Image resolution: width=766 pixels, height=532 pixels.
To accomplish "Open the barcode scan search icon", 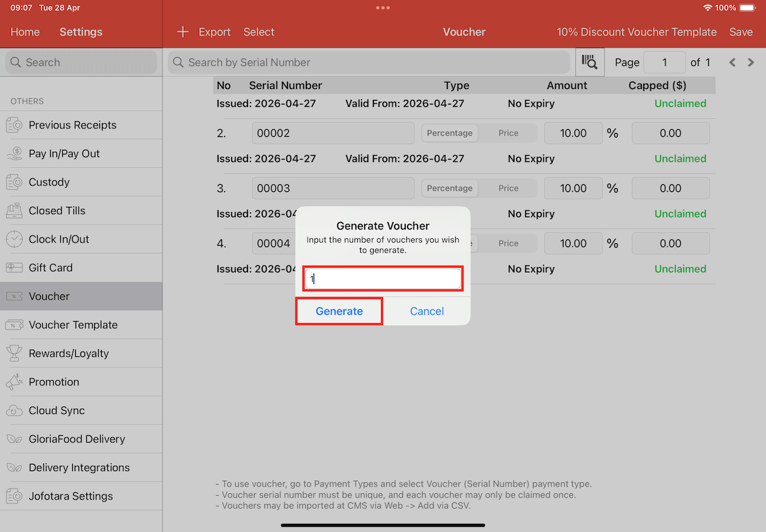I will pos(589,62).
